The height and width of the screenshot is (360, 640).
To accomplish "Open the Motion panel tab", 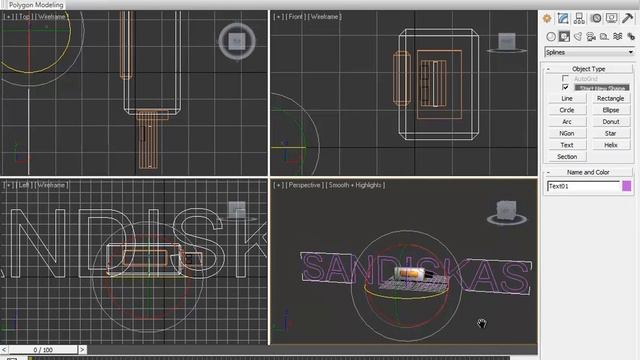I will point(596,18).
